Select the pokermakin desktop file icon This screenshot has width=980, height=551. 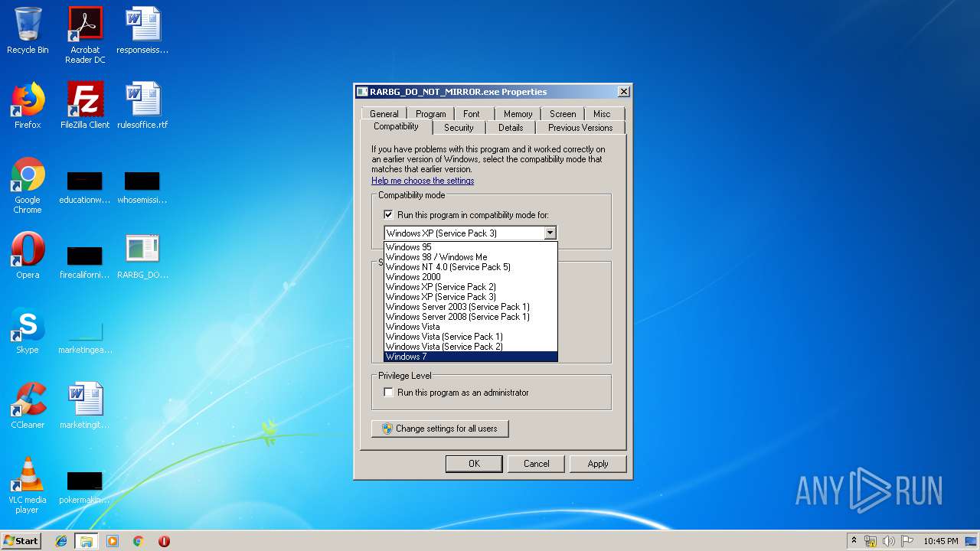click(x=85, y=487)
